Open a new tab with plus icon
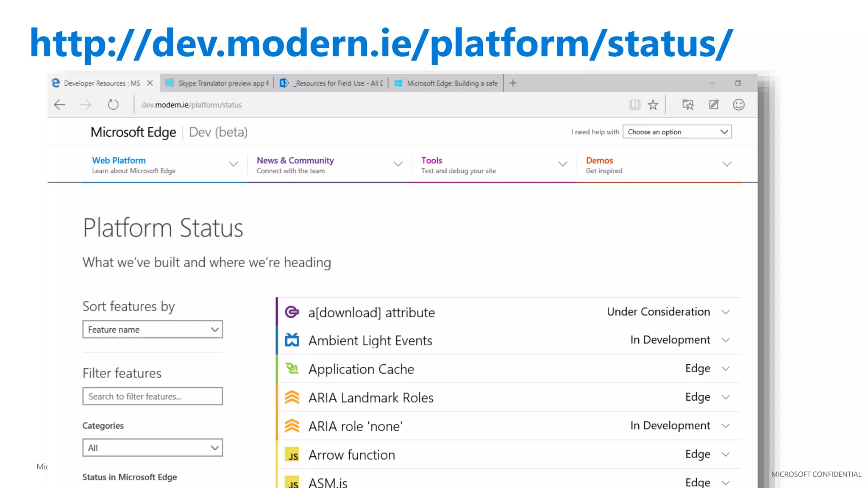The width and height of the screenshot is (868, 488). pyautogui.click(x=513, y=83)
